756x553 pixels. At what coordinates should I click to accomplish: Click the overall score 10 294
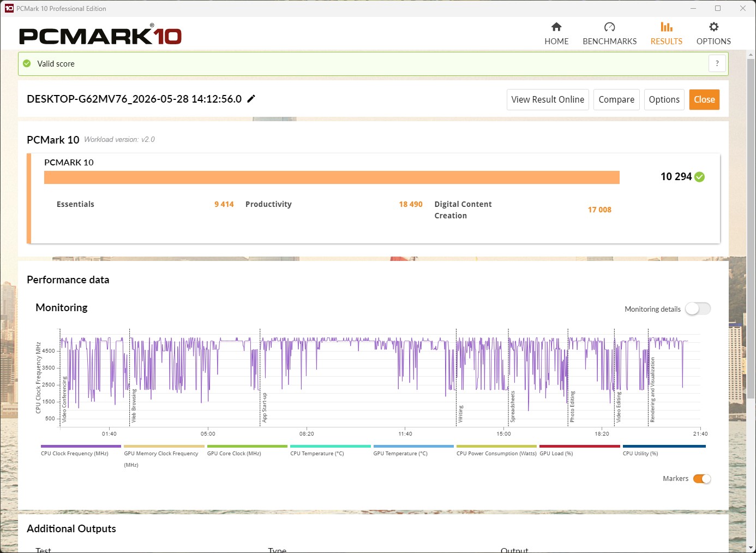(x=676, y=176)
